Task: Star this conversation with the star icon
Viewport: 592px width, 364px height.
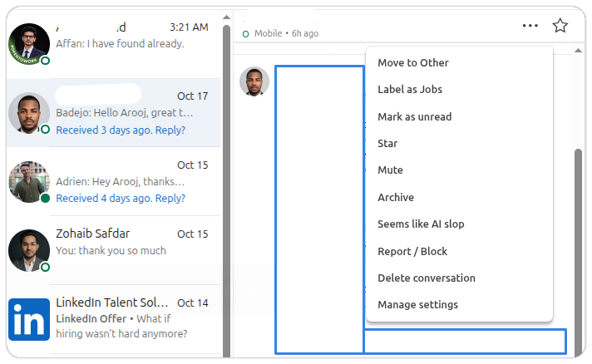Action: pos(560,26)
